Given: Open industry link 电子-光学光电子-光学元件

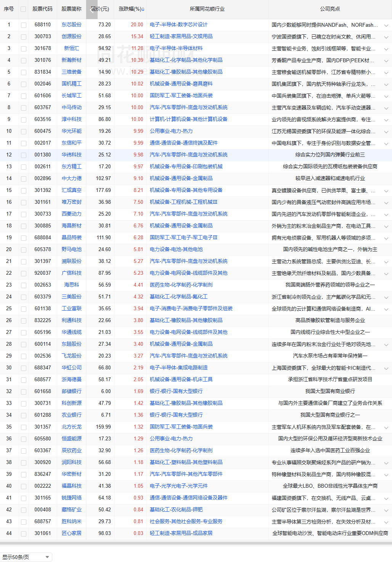Looking at the screenshot, I should [x=178, y=486].
